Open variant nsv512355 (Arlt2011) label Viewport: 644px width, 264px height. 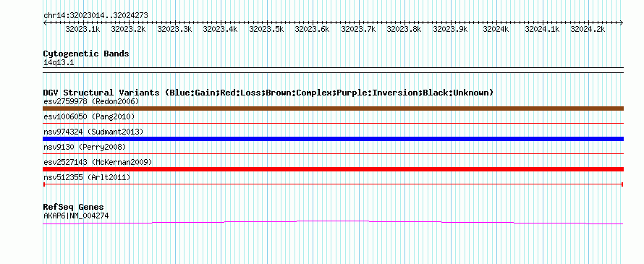click(87, 177)
